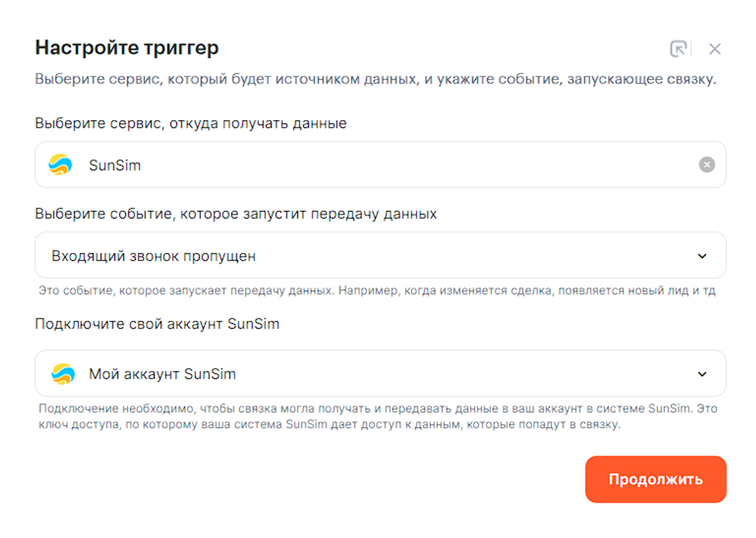The image size is (756, 538).
Task: Click the SunSim logo in the service field
Action: 60,165
